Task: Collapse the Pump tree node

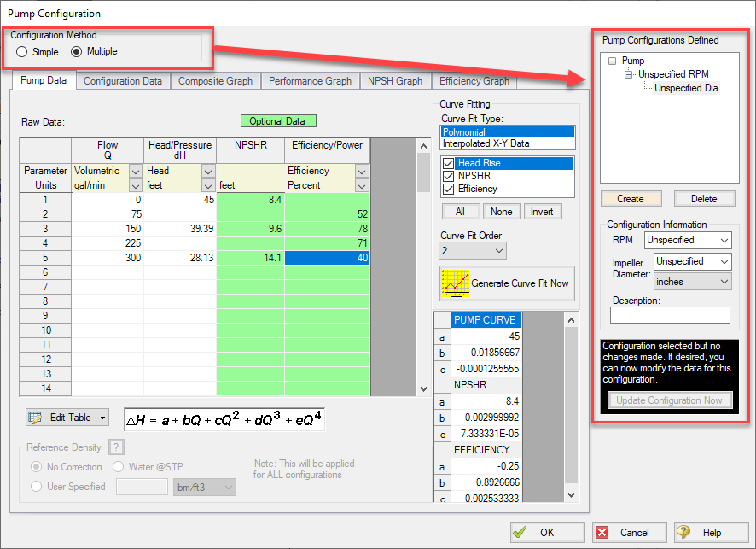Action: [613, 61]
